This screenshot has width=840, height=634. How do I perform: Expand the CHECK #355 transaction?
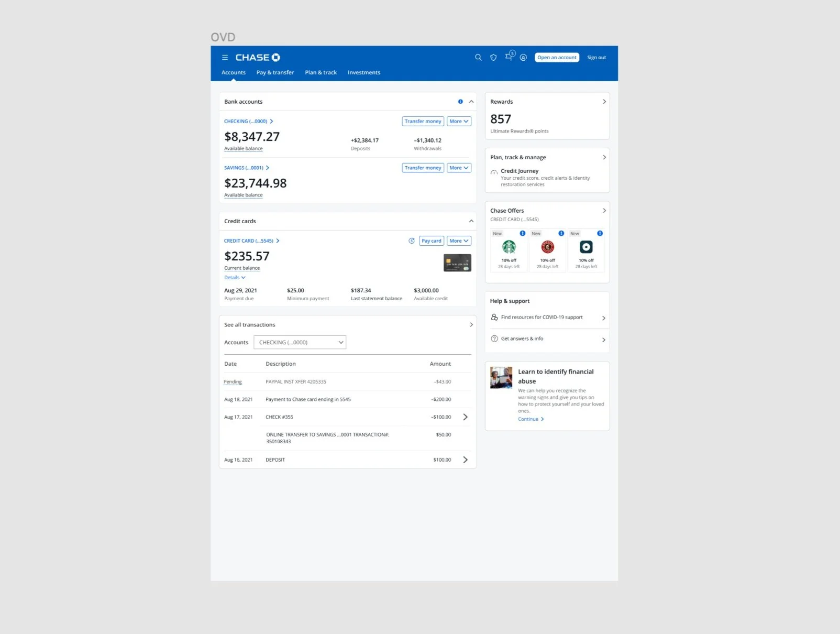tap(465, 418)
